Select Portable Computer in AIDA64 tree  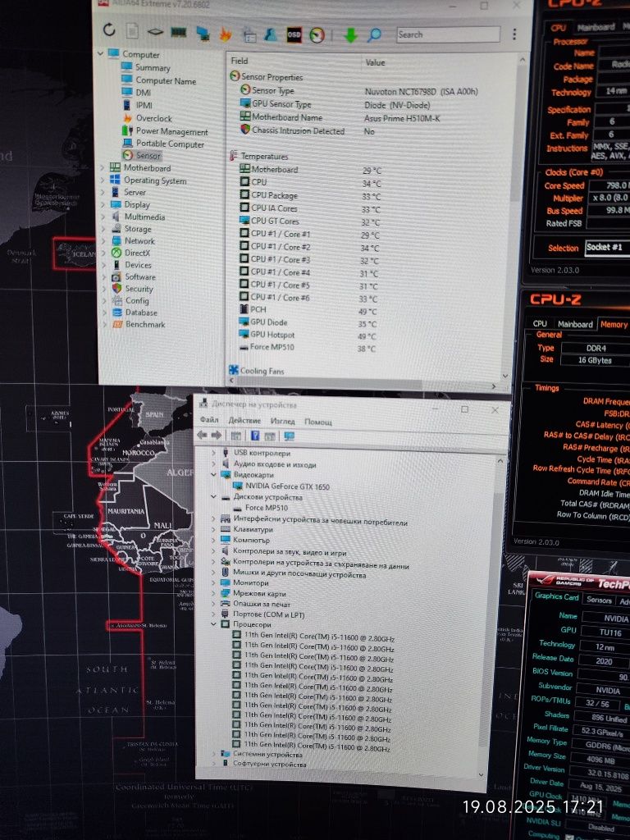170,144
